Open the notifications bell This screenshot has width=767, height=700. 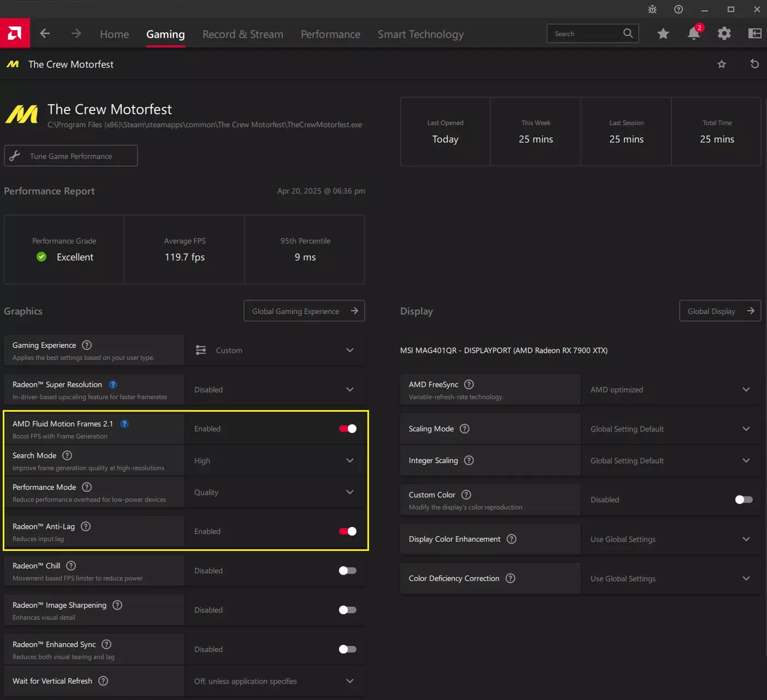point(693,34)
